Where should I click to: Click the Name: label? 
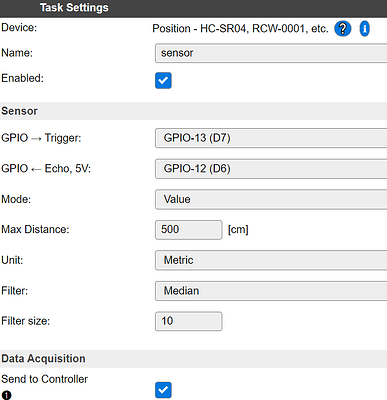17,53
